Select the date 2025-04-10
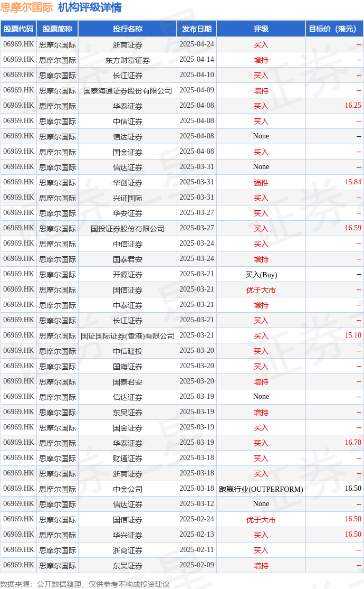This screenshot has width=364, height=589. coord(197,75)
